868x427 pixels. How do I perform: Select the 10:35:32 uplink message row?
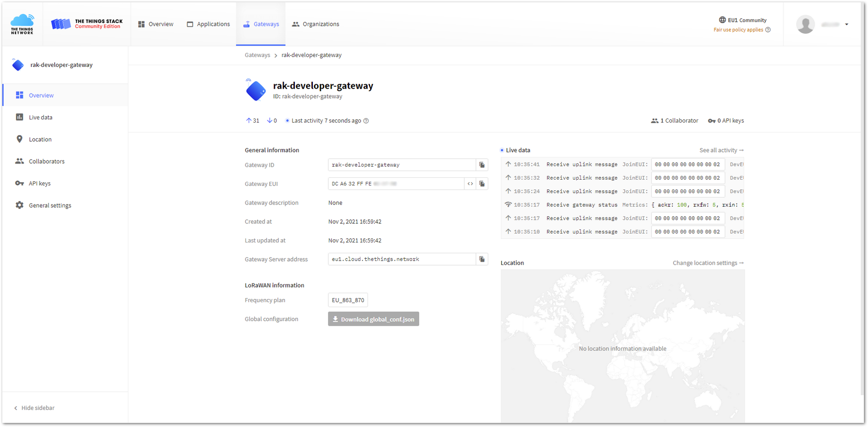[623, 178]
